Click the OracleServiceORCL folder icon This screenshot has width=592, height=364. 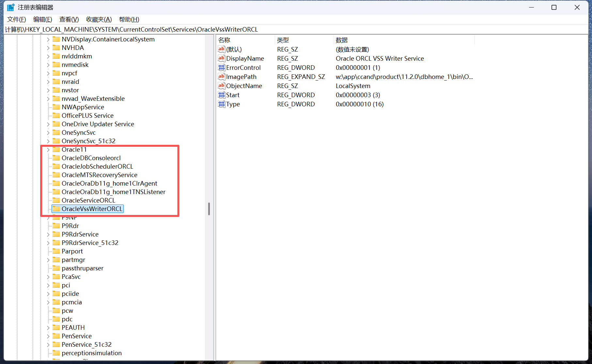click(56, 200)
